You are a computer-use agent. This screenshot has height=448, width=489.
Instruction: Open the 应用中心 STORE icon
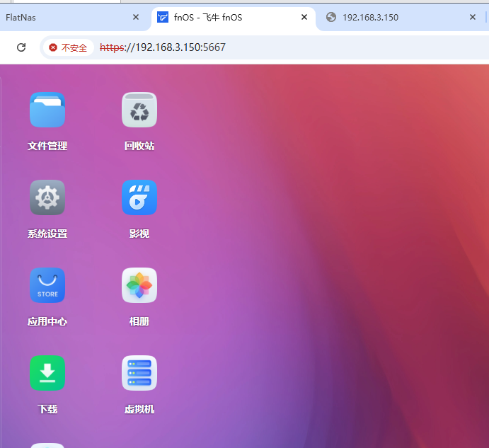pos(47,285)
